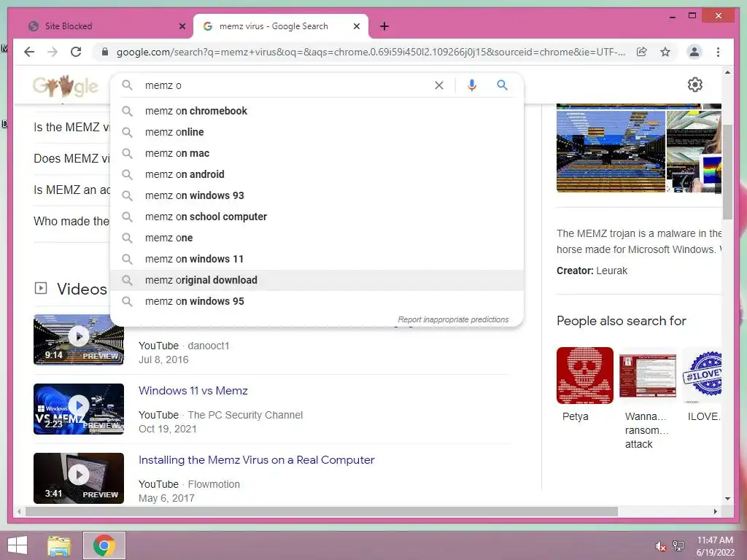Image resolution: width=747 pixels, height=560 pixels.
Task: Click the Videos section heading
Action: coord(82,289)
